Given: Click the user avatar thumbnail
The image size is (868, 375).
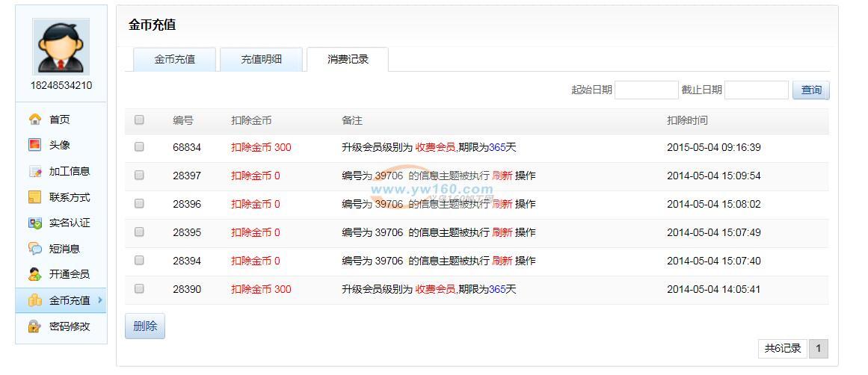Looking at the screenshot, I should (61, 46).
